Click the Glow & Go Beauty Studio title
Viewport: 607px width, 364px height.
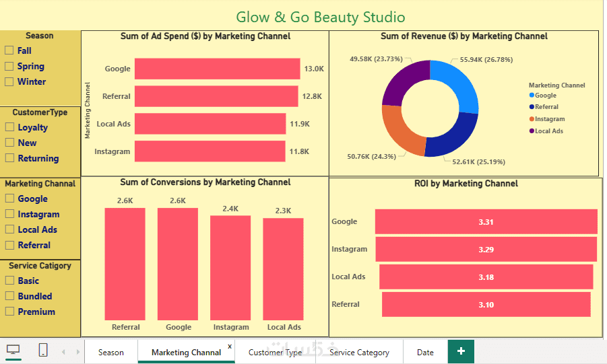click(321, 17)
